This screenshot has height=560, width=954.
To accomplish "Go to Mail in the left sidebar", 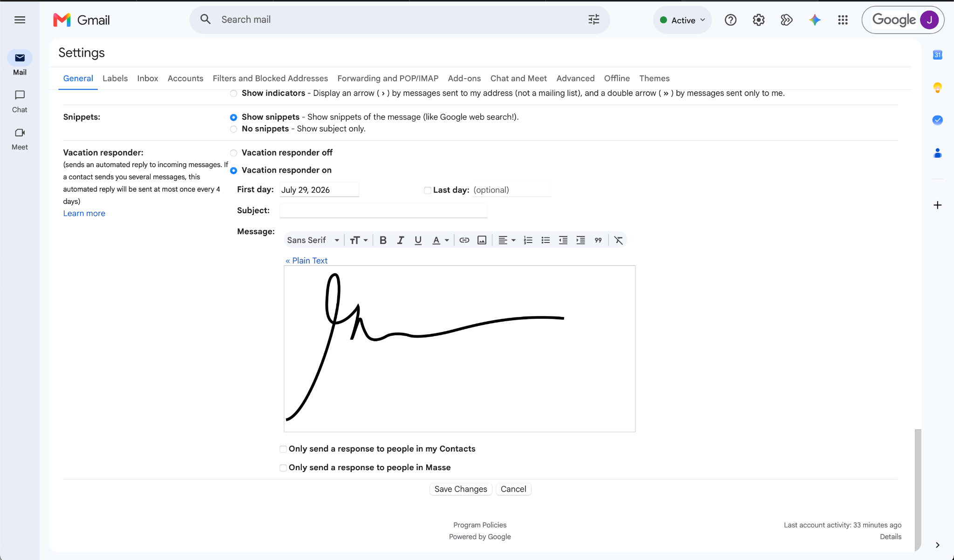I will (x=20, y=63).
